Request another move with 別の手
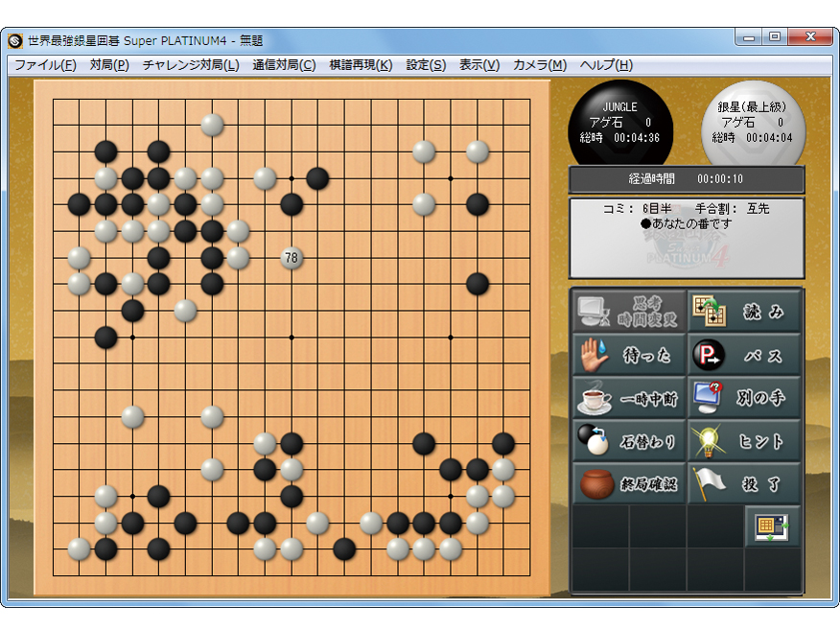The width and height of the screenshot is (840, 630). coord(744,398)
